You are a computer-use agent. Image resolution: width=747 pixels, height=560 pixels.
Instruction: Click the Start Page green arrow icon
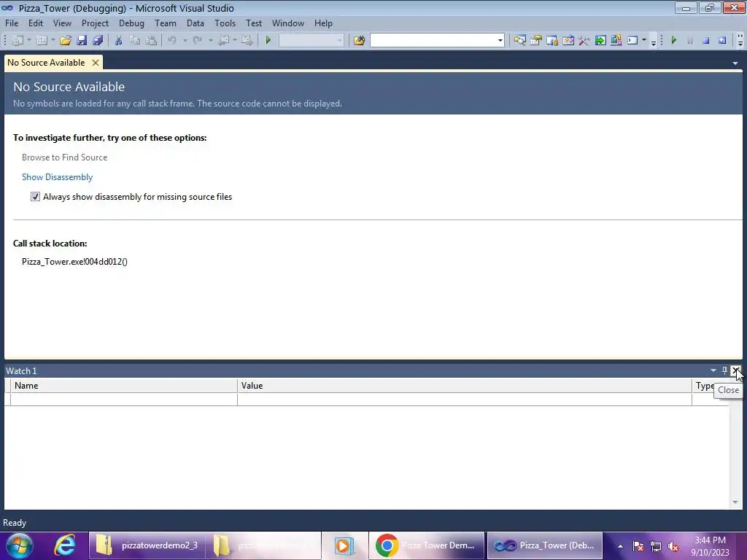tap(600, 41)
